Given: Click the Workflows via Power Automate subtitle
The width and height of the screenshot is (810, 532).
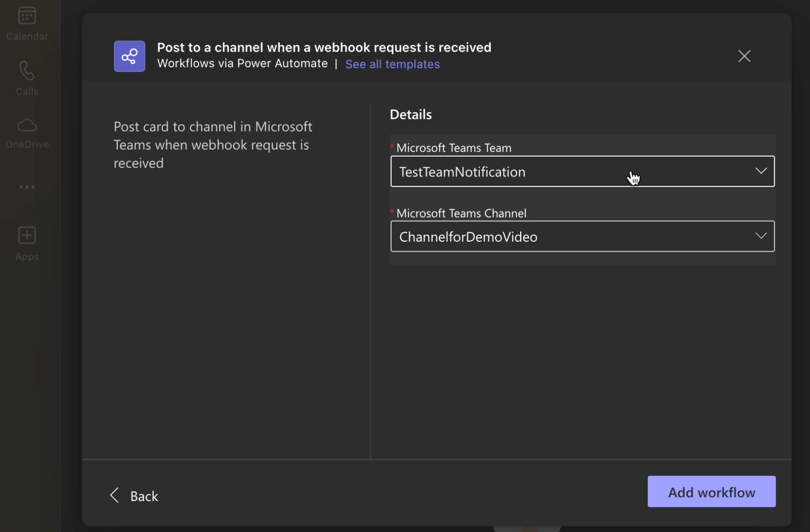Looking at the screenshot, I should pos(242,63).
